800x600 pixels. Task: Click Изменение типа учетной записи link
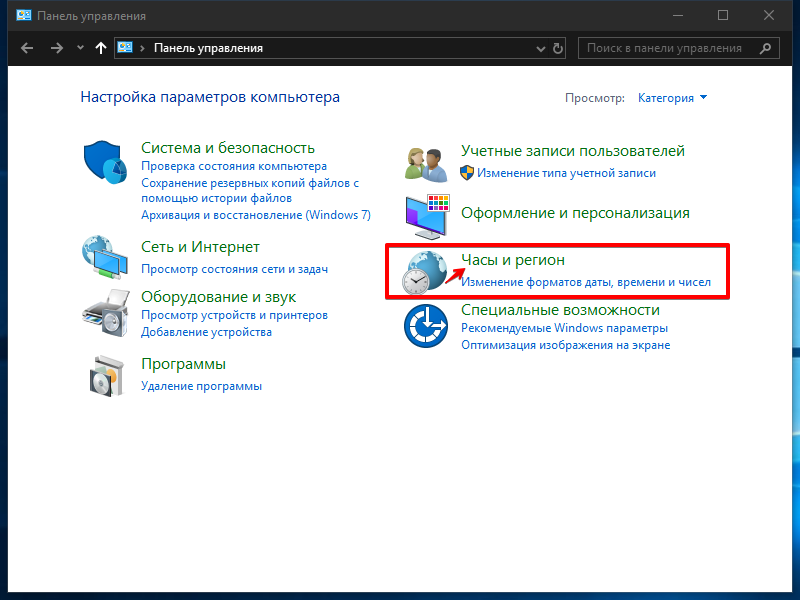(x=566, y=173)
